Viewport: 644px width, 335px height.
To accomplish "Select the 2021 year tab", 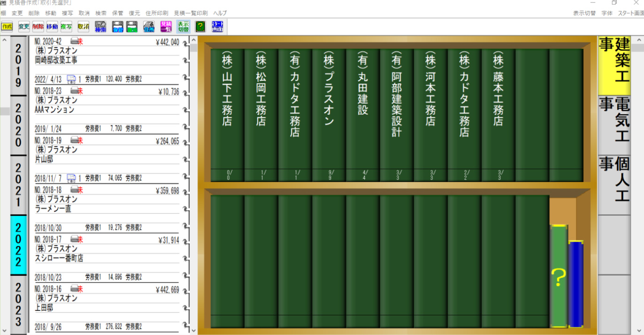I will (x=18, y=185).
